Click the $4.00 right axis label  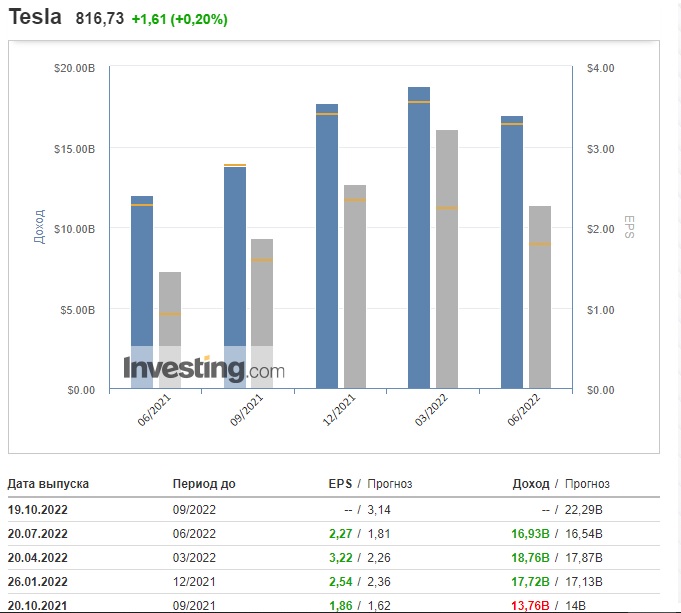(x=601, y=68)
